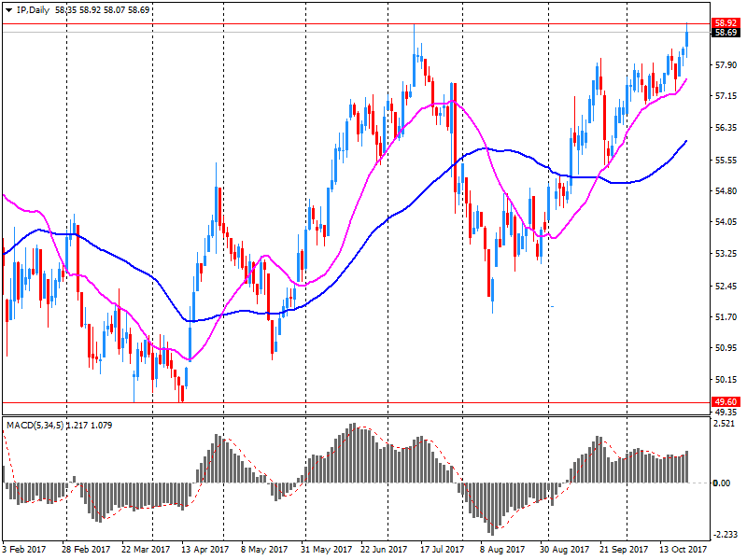Select the 51.70 price scale value

[726, 317]
